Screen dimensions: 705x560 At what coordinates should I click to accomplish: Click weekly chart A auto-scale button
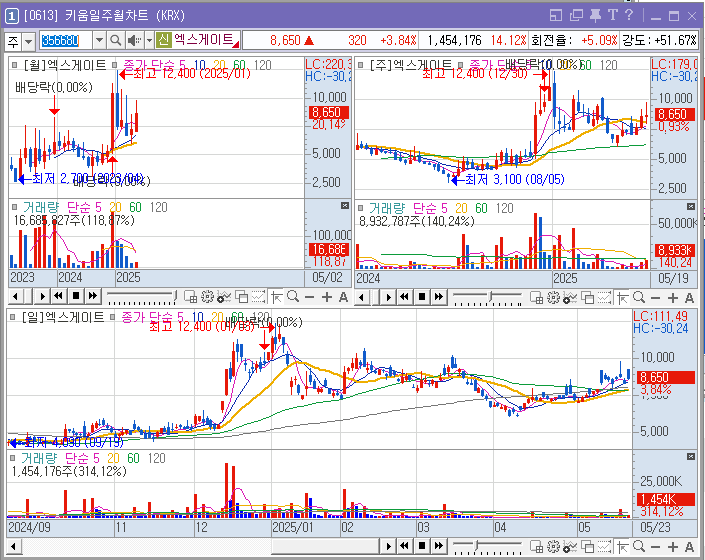coord(689,298)
